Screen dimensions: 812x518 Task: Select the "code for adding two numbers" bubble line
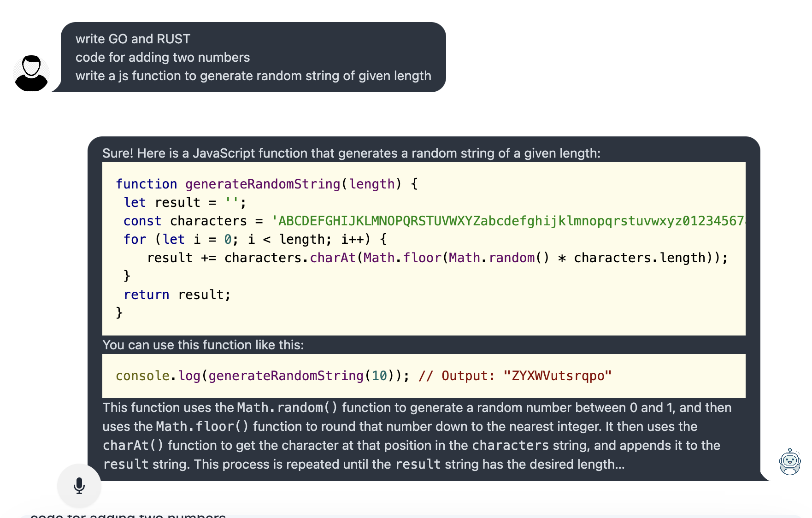point(162,58)
